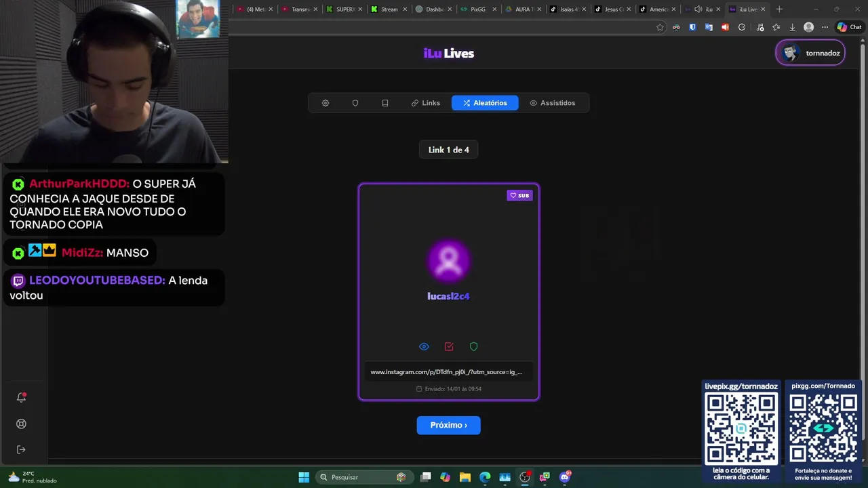The width and height of the screenshot is (868, 488).
Task: Click the translate extension icon in the toolbar
Action: (x=709, y=27)
